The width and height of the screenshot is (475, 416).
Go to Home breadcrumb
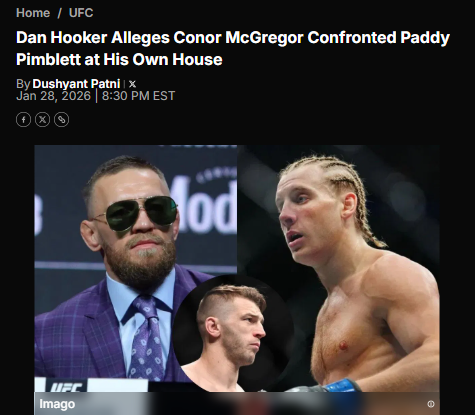33,13
